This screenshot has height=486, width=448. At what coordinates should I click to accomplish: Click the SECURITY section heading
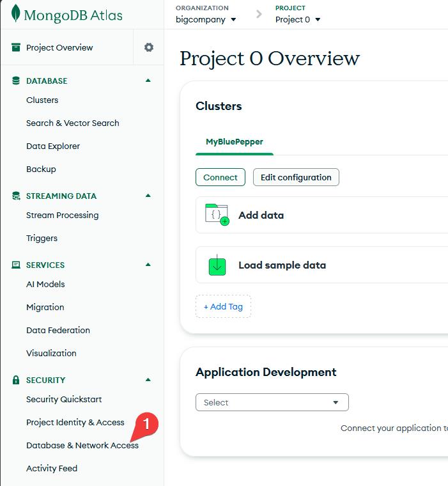coord(45,380)
